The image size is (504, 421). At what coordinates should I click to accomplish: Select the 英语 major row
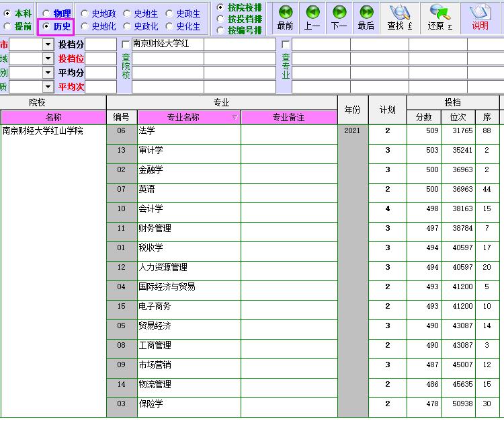click(189, 193)
